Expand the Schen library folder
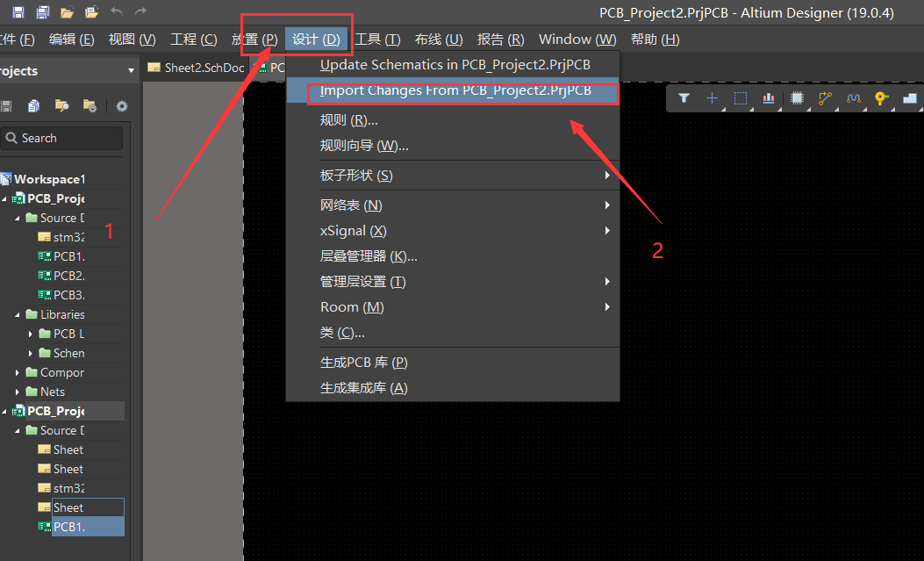The height and width of the screenshot is (561, 924). tap(30, 354)
